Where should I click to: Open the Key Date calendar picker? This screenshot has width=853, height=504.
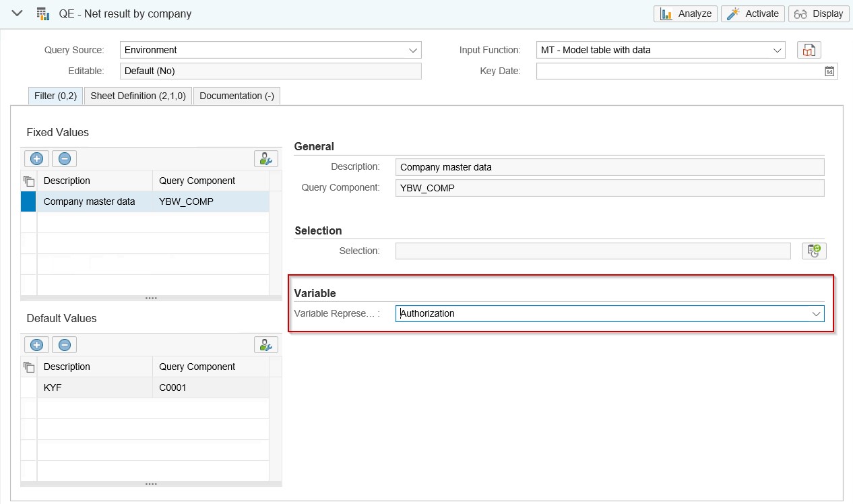point(829,71)
